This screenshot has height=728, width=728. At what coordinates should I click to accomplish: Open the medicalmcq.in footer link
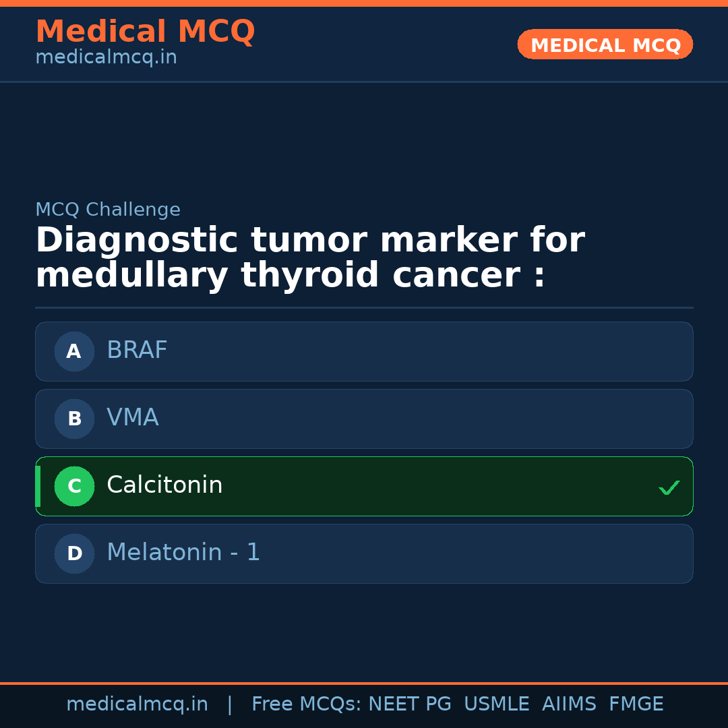coord(137,704)
